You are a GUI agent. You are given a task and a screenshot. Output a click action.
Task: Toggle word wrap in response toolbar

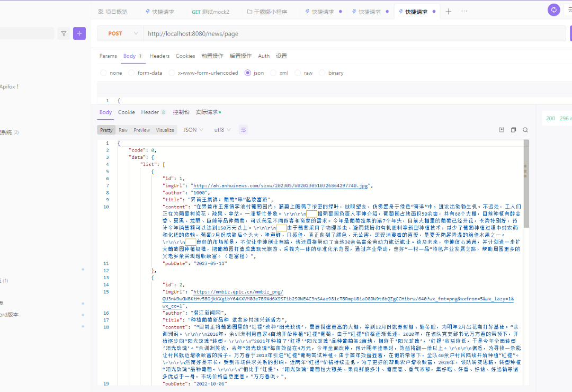pyautogui.click(x=243, y=130)
